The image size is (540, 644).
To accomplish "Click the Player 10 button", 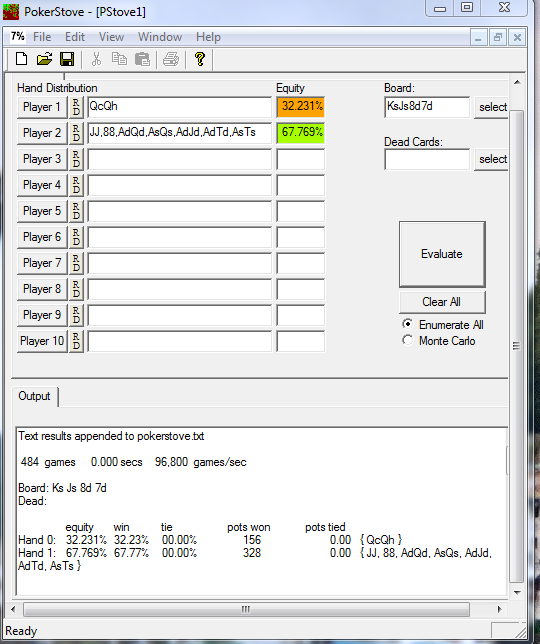I will tap(42, 341).
